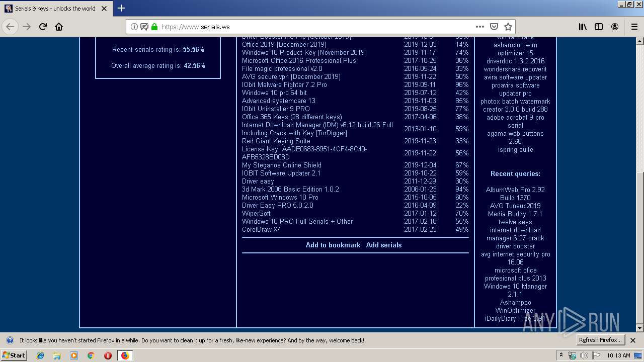Click Add serials link

coord(384,245)
